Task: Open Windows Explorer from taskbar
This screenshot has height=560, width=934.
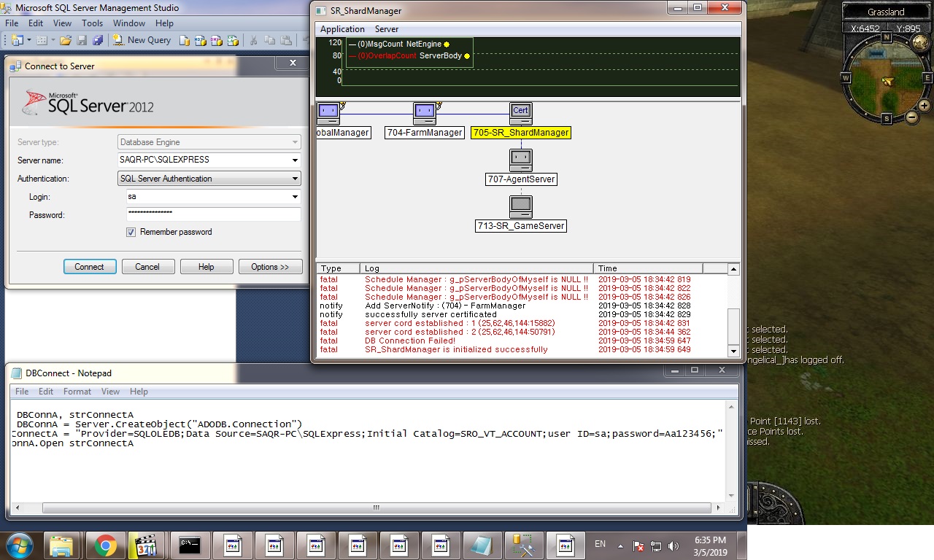Action: (x=62, y=545)
